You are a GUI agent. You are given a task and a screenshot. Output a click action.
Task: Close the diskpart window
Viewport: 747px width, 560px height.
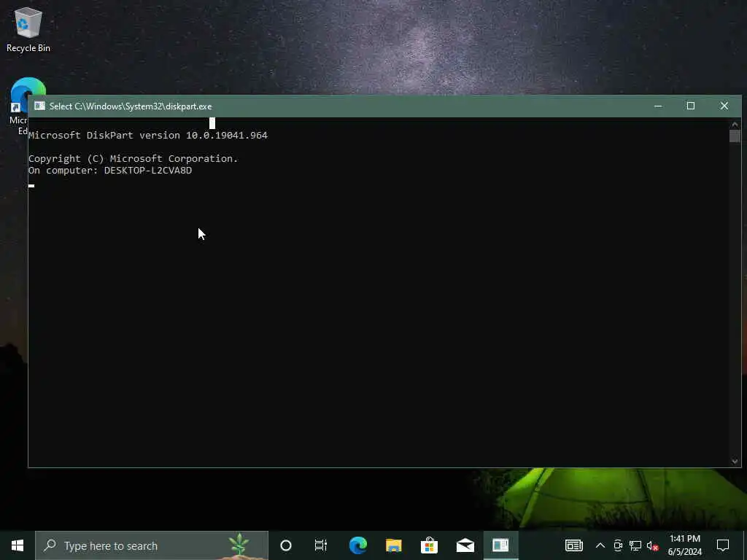[724, 106]
